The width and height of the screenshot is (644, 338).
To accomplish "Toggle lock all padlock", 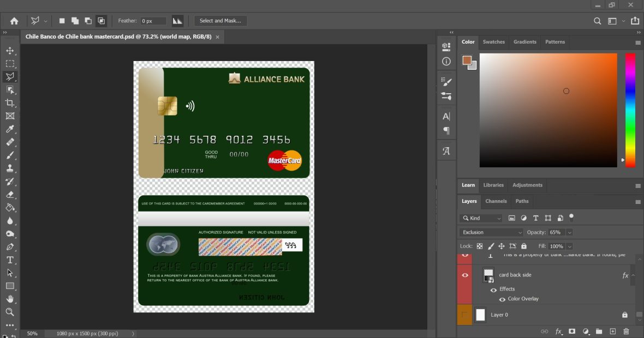I will [x=524, y=246].
